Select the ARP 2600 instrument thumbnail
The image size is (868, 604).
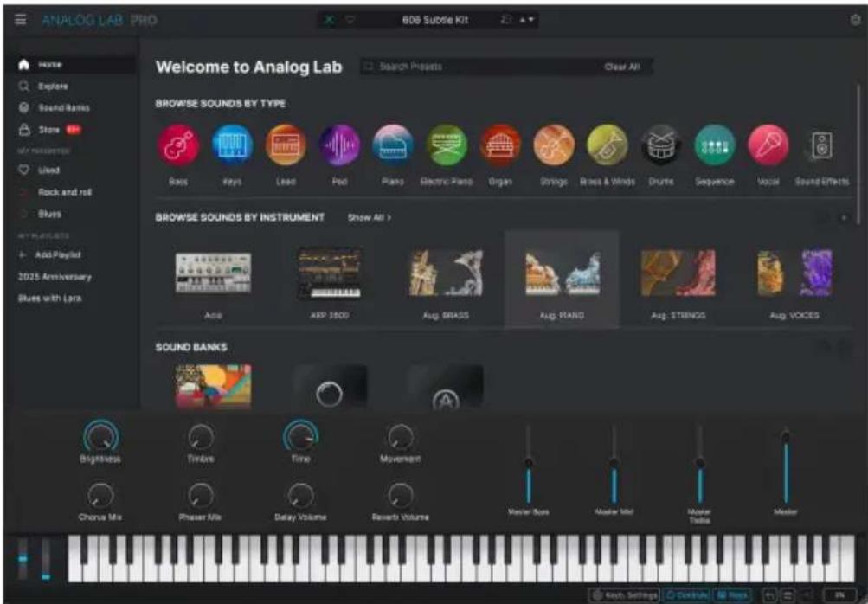tap(330, 273)
